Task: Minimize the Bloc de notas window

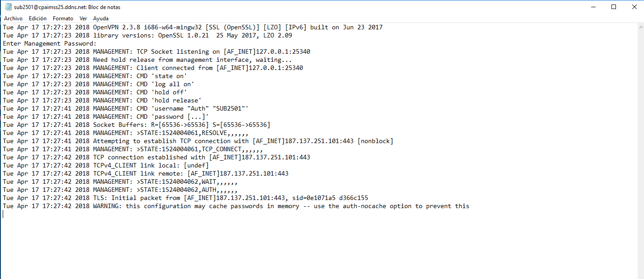Action: [593, 7]
